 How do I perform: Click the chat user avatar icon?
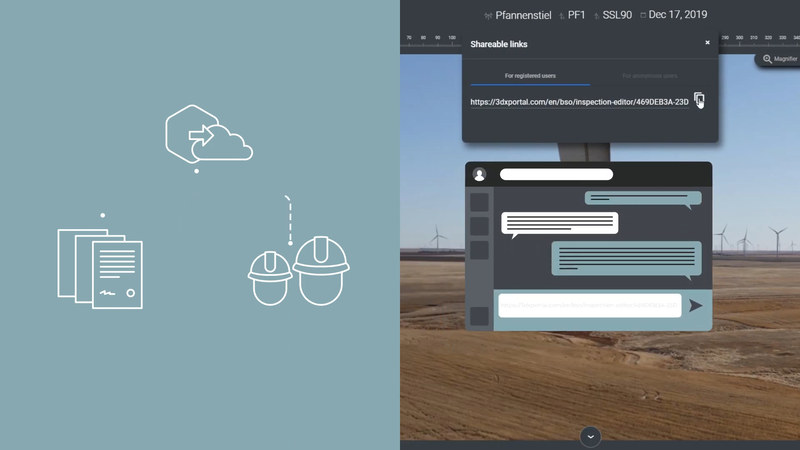tap(480, 174)
